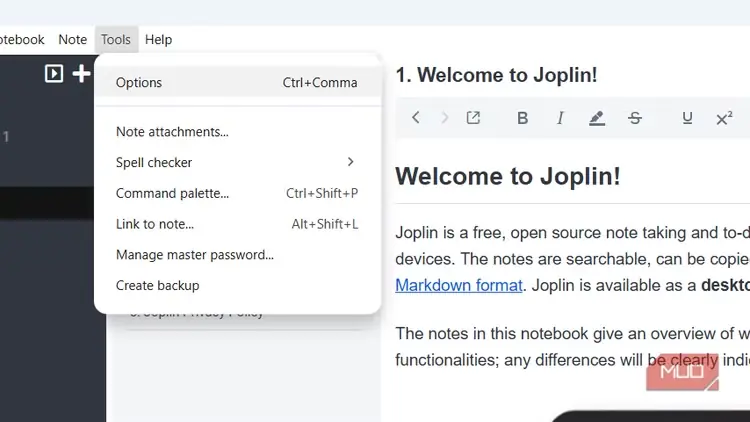Select Link to note entry
Screen dimensions: 750x422
coord(237,224)
